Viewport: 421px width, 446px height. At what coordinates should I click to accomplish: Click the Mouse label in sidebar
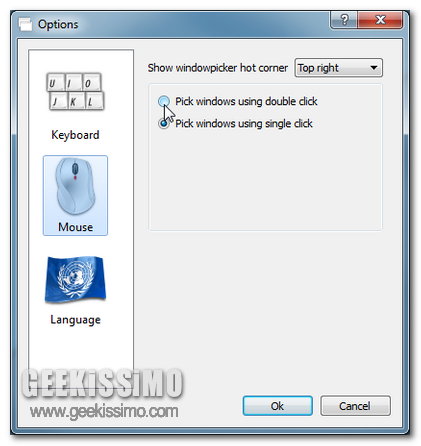click(75, 227)
